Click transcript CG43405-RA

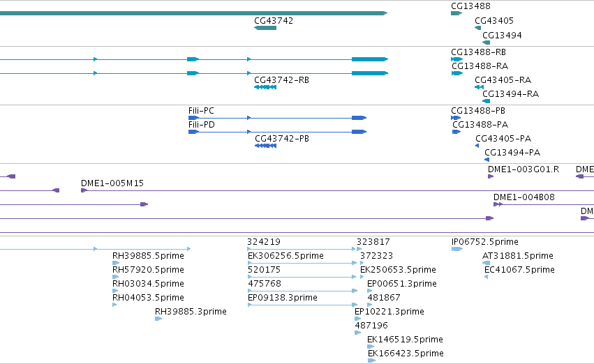[503, 80]
